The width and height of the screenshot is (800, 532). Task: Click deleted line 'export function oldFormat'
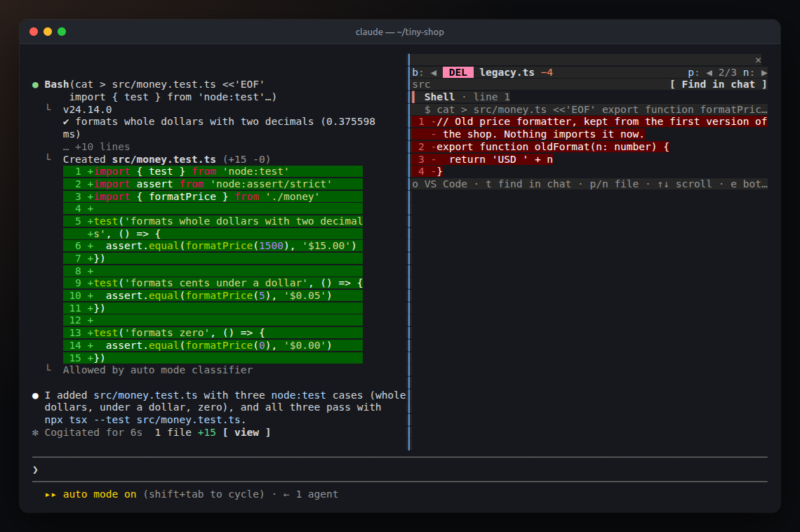(x=541, y=147)
